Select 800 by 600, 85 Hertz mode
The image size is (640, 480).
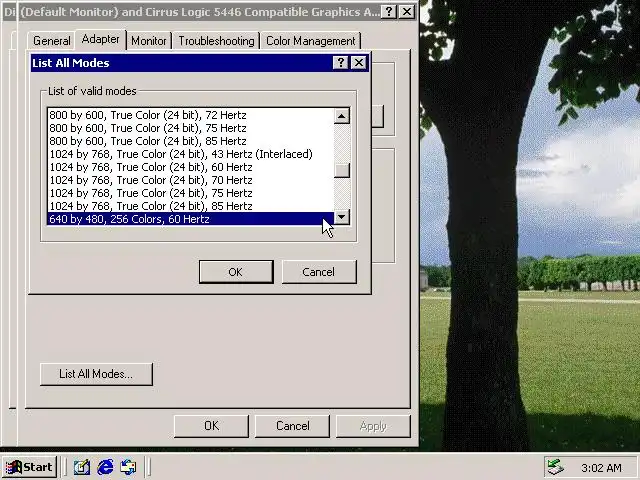tap(190, 141)
